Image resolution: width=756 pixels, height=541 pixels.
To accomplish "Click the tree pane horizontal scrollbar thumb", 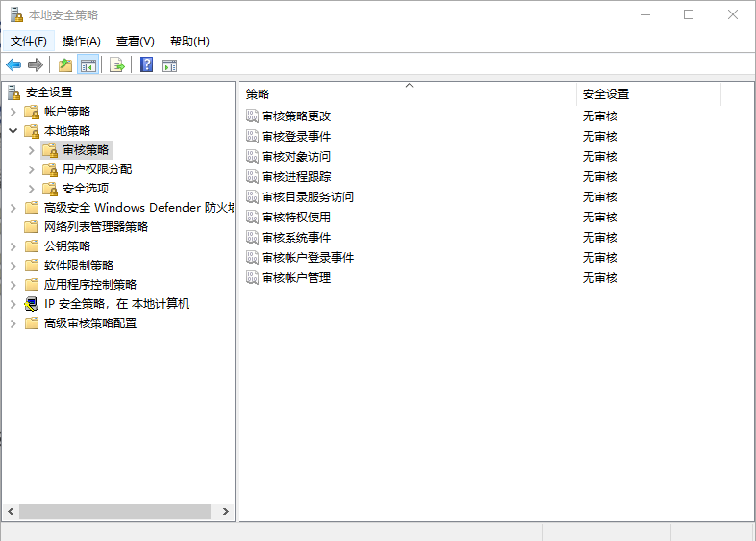I will [114, 511].
